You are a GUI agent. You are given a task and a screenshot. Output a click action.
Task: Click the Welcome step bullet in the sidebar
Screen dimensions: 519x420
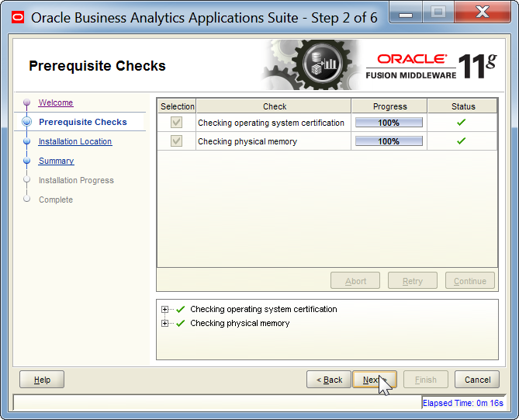tap(27, 102)
